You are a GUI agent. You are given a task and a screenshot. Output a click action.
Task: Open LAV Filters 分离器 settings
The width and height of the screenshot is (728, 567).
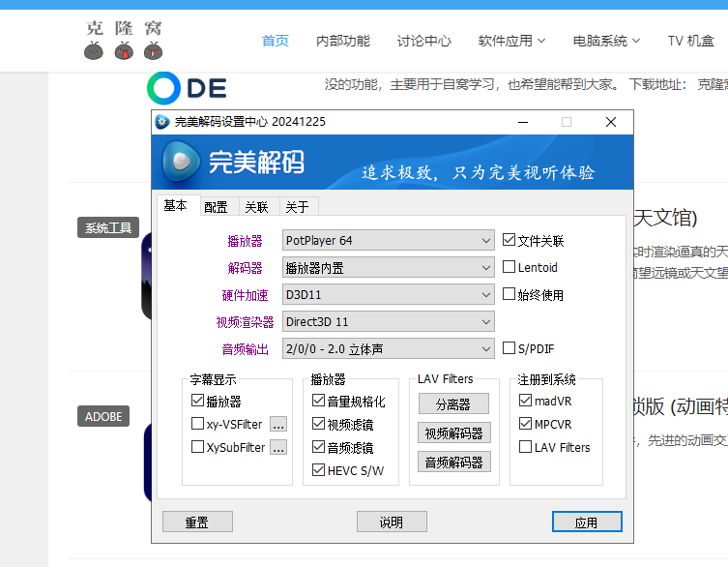(x=453, y=403)
